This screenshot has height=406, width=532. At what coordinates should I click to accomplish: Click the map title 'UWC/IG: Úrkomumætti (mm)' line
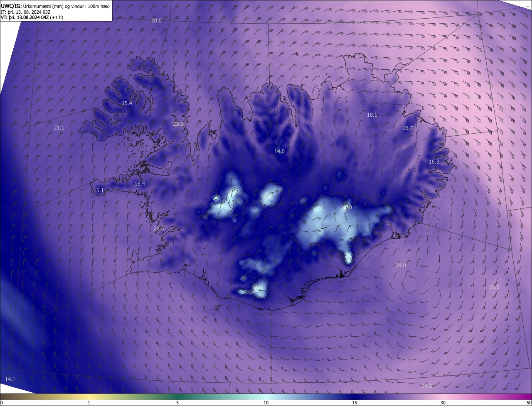(55, 5)
